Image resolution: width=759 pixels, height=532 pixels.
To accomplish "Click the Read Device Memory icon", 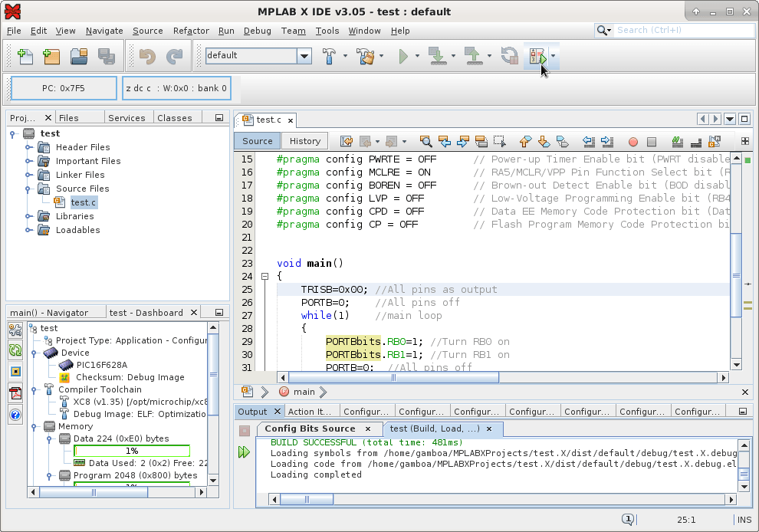I will coord(473,56).
